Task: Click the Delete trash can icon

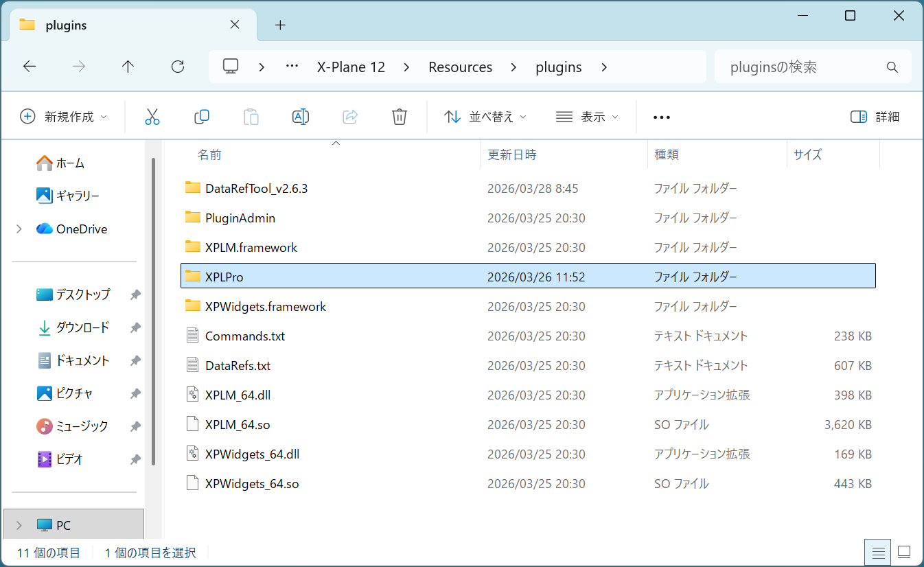Action: 400,117
